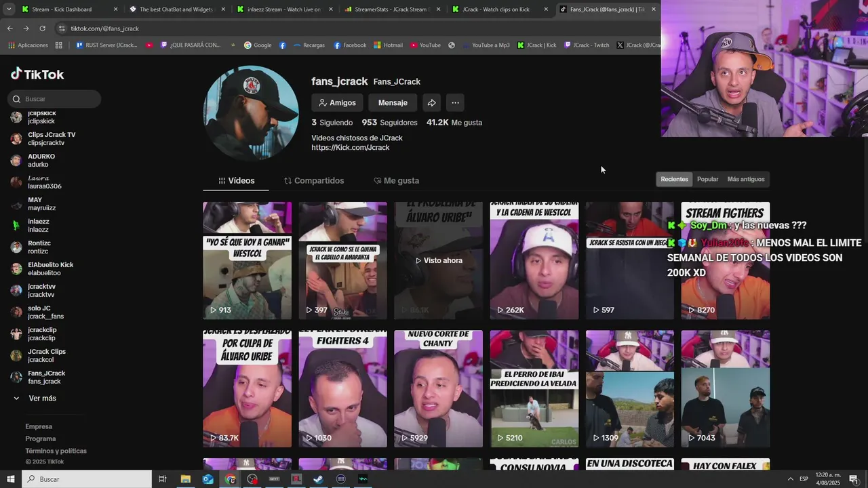Open the Kick.com/Jcrack profile link
868x488 pixels.
click(351, 148)
